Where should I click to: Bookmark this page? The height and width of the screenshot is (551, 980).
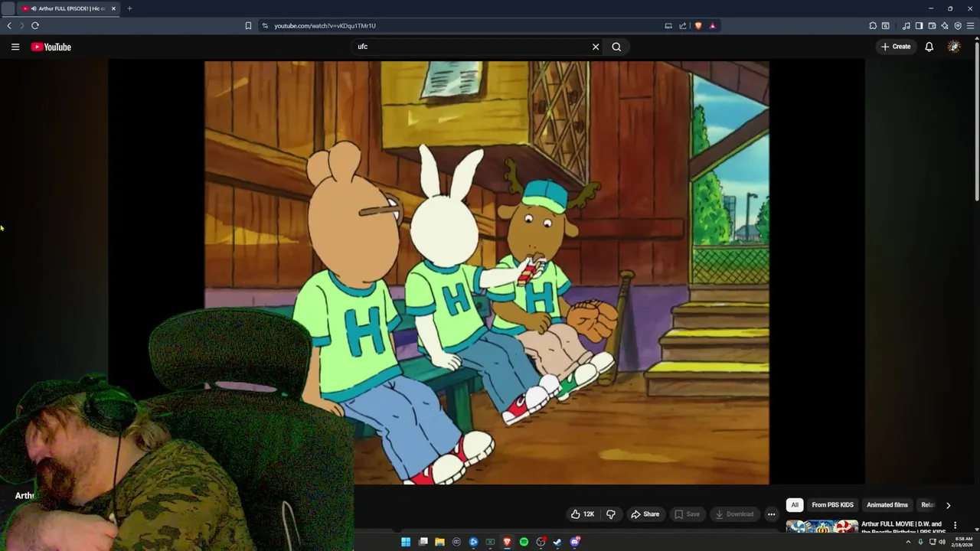pos(248,25)
